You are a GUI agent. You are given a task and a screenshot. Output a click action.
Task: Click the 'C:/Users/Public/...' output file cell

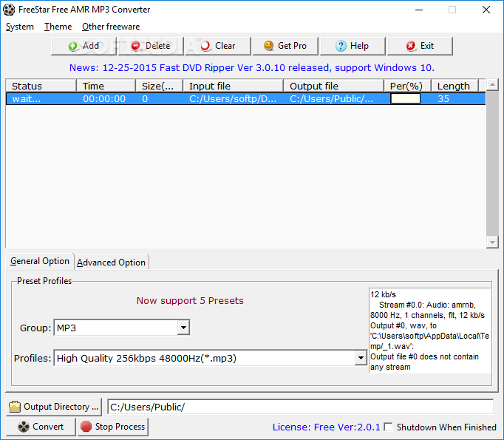(x=333, y=99)
